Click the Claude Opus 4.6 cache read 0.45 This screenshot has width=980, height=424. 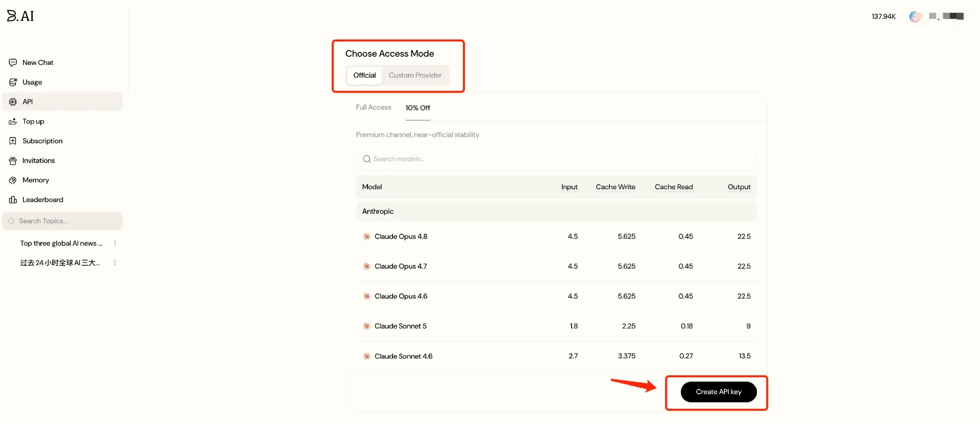[685, 296]
